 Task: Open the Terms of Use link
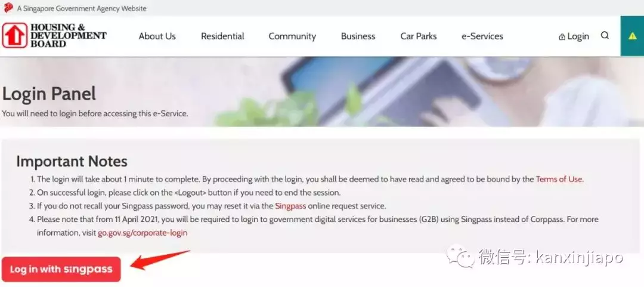[559, 179]
